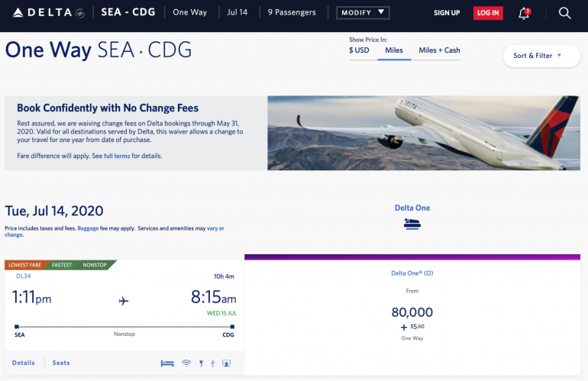Click the USB port amenity icon
Image resolution: width=588 pixels, height=381 pixels.
point(212,363)
